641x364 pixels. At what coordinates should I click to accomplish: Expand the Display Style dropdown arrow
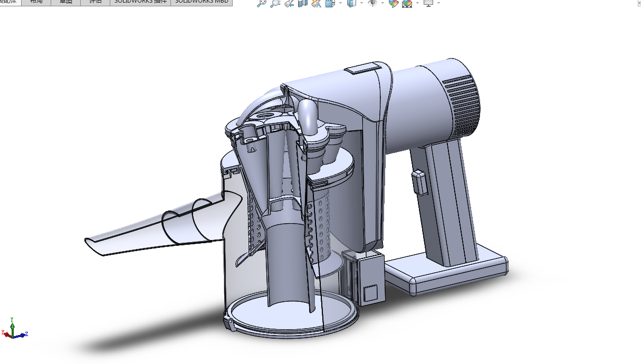pos(361,3)
